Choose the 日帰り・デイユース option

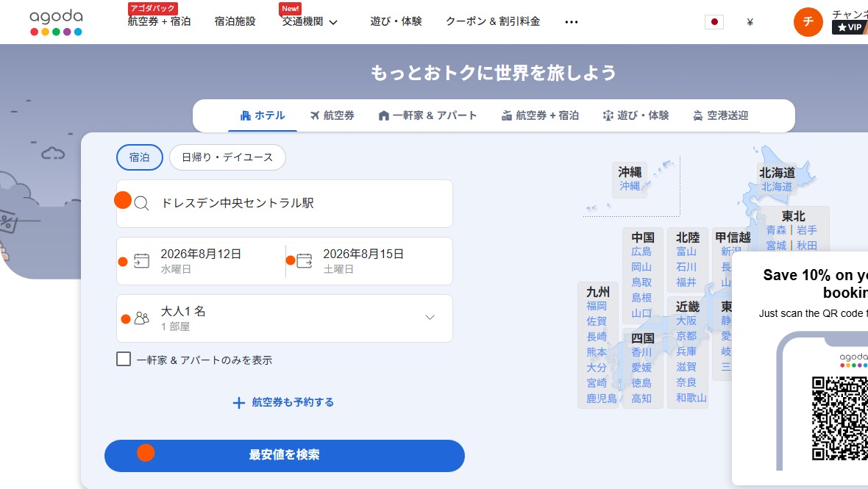click(x=227, y=157)
